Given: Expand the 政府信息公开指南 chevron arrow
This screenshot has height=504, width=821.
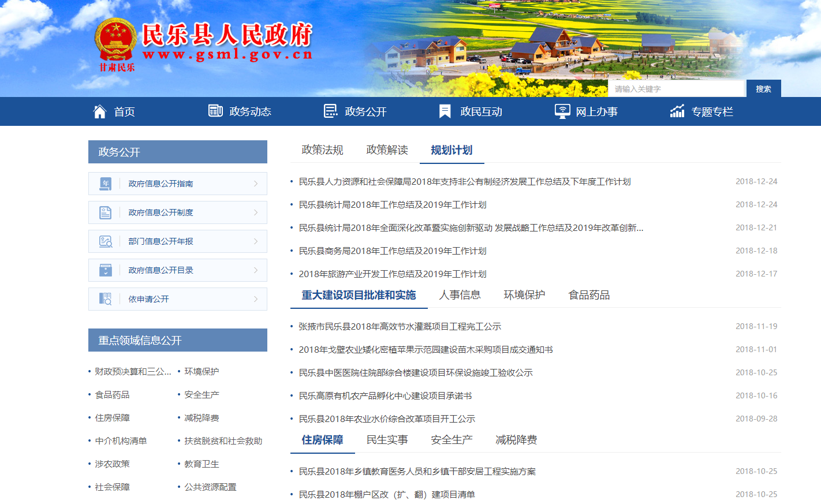Looking at the screenshot, I should click(x=256, y=184).
